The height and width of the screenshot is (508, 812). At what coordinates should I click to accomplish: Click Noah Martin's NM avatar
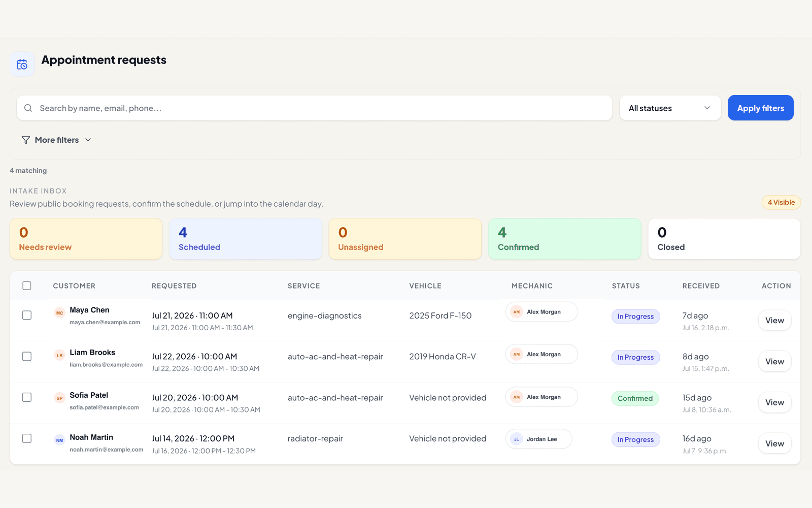tap(59, 440)
